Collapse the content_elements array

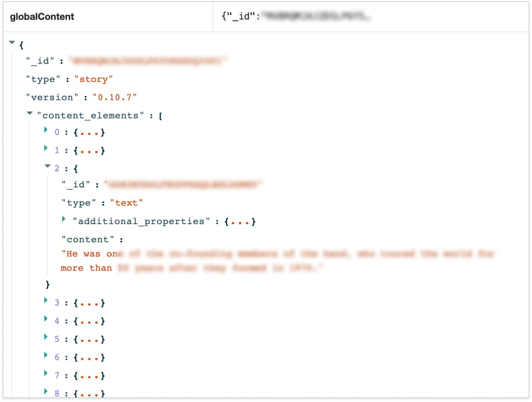(30, 114)
